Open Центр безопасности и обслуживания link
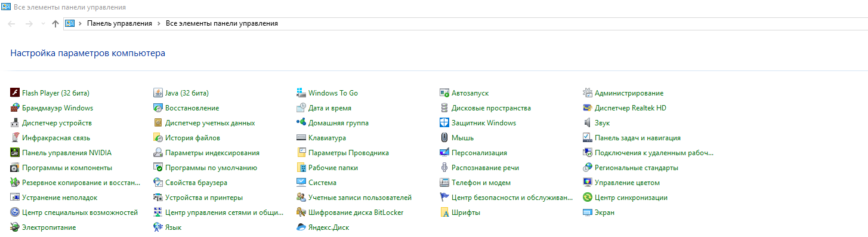868x237 pixels. (511, 198)
